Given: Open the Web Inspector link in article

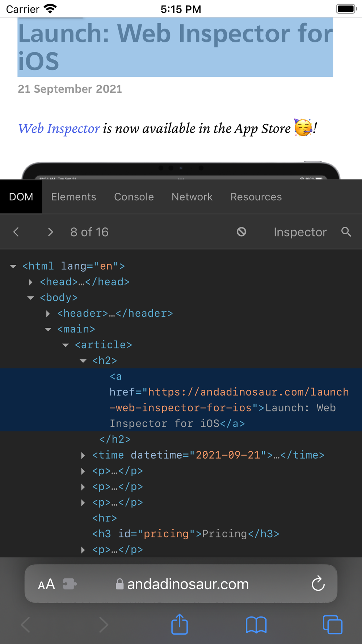Looking at the screenshot, I should [59, 128].
